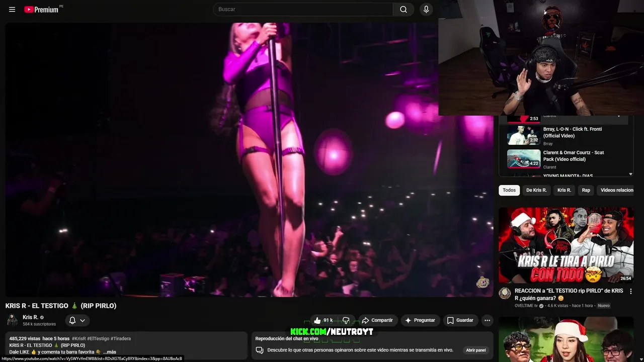Select the Kris R. filter chip
Image resolution: width=644 pixels, height=362 pixels.
pos(565,190)
